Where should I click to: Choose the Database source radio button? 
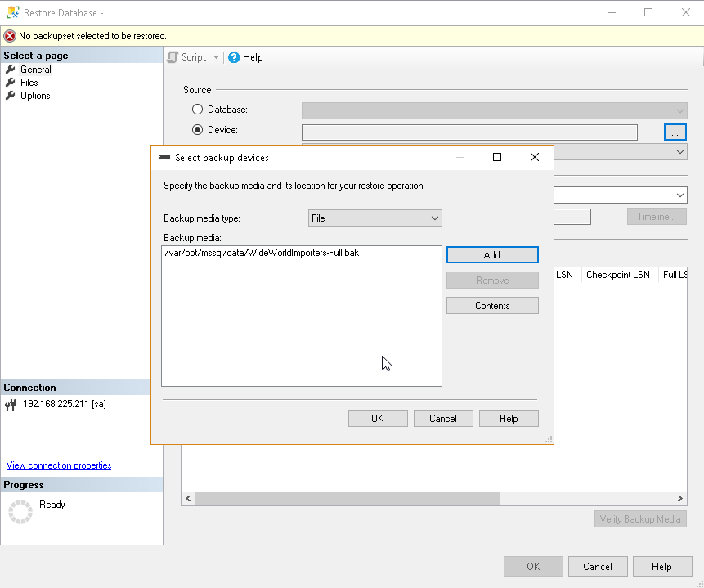pyautogui.click(x=197, y=110)
